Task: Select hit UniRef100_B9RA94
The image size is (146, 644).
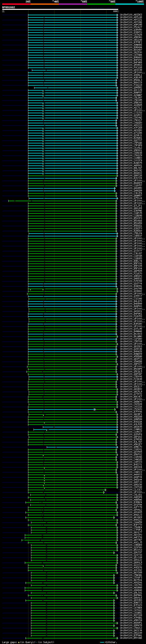Action: pos(131,47)
